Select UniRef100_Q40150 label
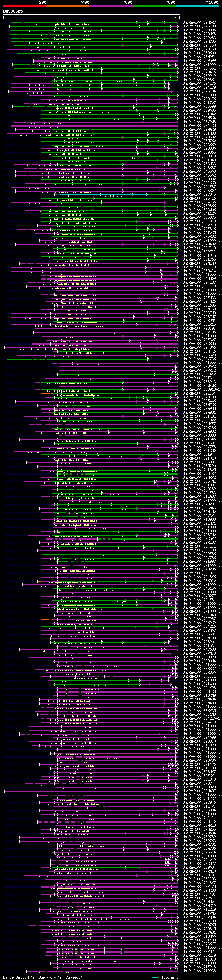This screenshot has height=980, width=222. [199, 588]
